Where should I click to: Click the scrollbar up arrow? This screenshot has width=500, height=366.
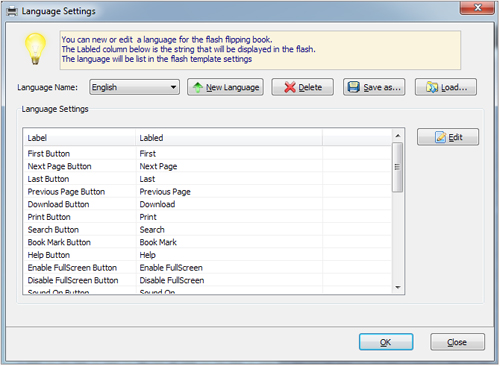pos(398,136)
